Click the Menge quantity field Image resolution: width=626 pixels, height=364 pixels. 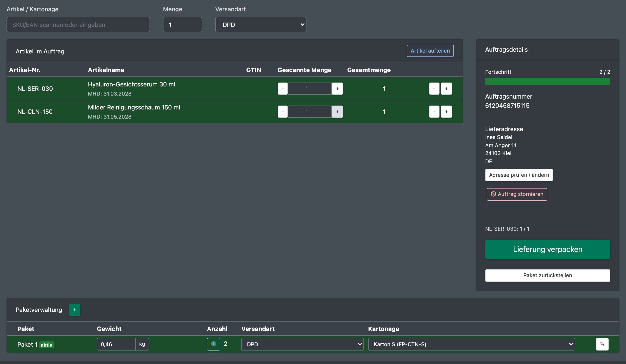(182, 25)
